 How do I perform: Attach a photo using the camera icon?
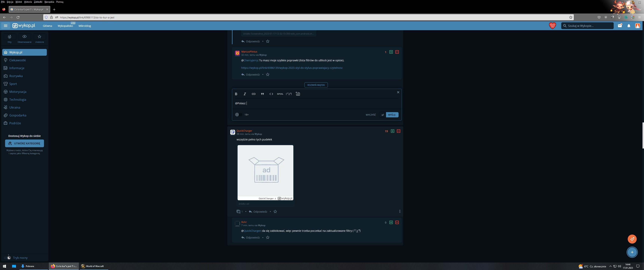(x=298, y=94)
